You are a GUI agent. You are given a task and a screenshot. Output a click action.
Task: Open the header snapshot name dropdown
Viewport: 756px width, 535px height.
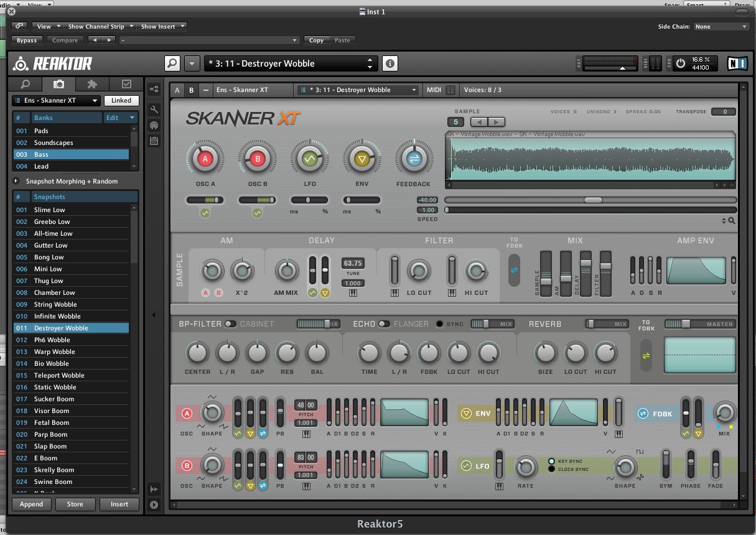tap(291, 63)
